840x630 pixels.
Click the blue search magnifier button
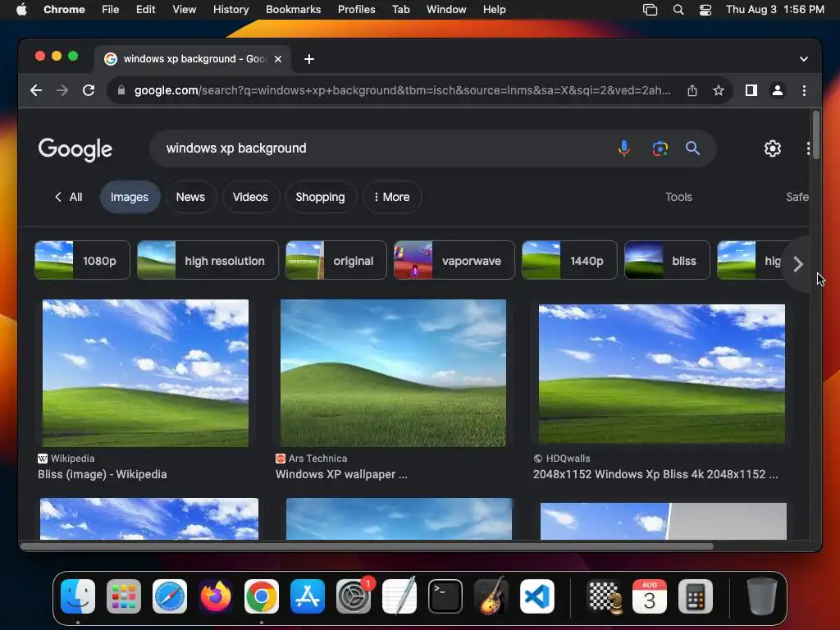tap(692, 148)
